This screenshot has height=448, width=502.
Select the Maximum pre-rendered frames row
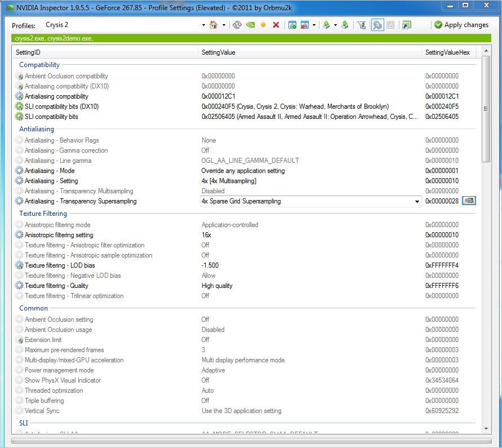point(245,350)
